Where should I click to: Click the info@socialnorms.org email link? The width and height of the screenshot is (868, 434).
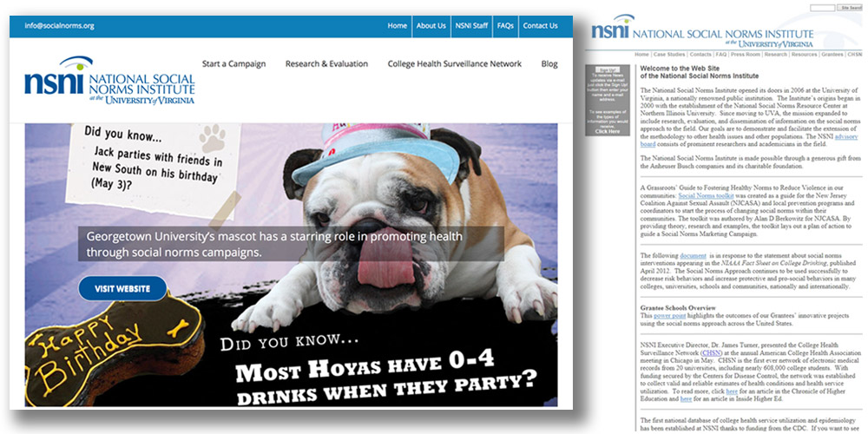point(59,26)
